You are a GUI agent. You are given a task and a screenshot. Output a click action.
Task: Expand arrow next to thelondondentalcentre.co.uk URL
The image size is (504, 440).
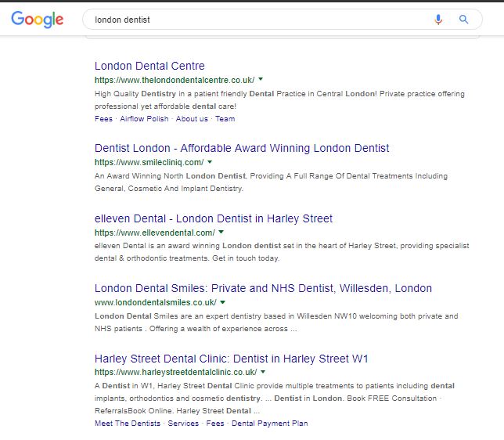[x=261, y=79]
